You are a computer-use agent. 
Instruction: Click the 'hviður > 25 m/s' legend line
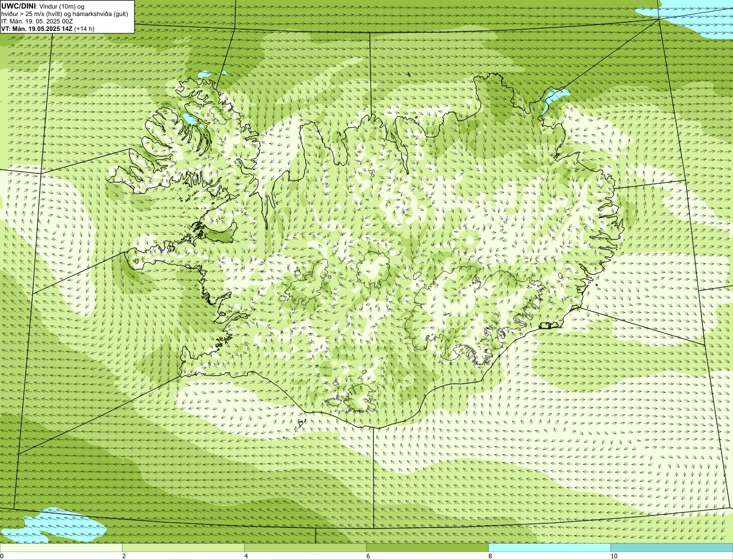click(x=65, y=13)
